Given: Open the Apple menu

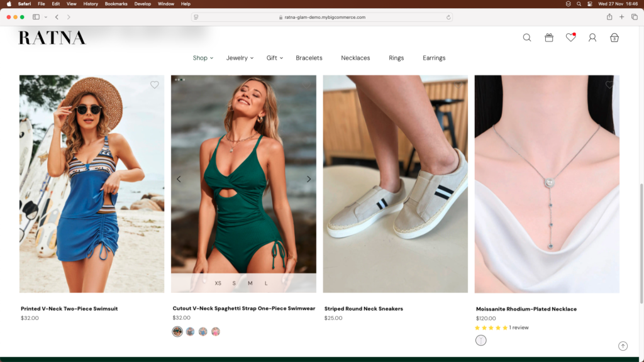Looking at the screenshot, I should pos(9,4).
